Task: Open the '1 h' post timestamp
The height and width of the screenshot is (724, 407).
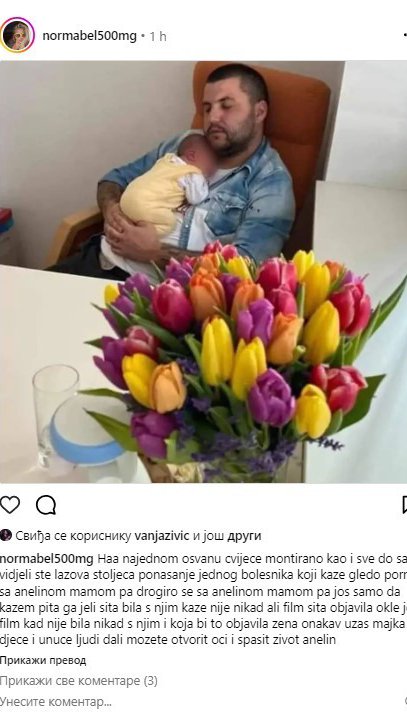Action: click(x=158, y=37)
